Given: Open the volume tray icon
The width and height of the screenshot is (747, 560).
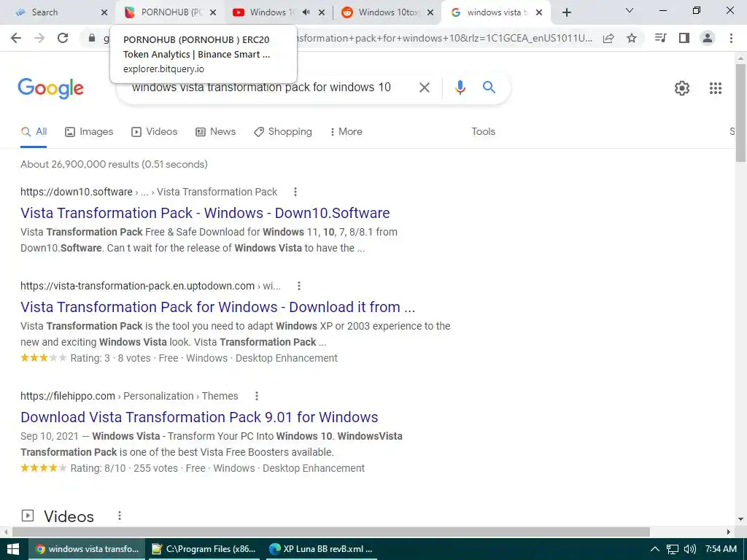Looking at the screenshot, I should [x=689, y=549].
